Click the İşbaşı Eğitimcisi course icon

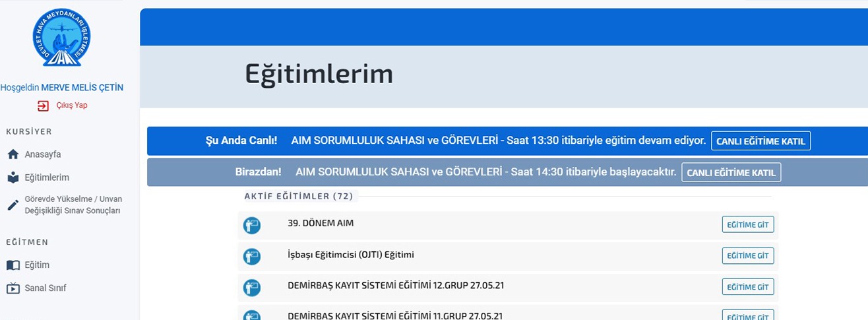pos(252,256)
